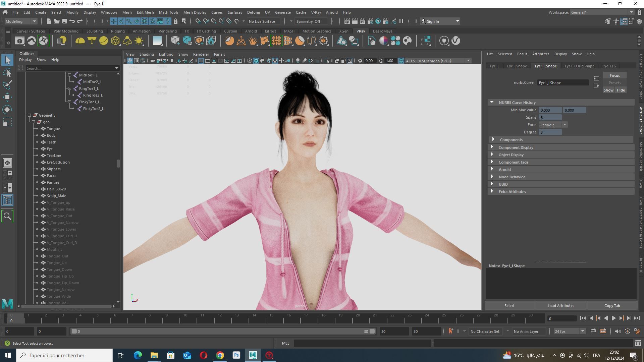
Task: Open Chrome from the Windows taskbar
Action: click(x=220, y=355)
